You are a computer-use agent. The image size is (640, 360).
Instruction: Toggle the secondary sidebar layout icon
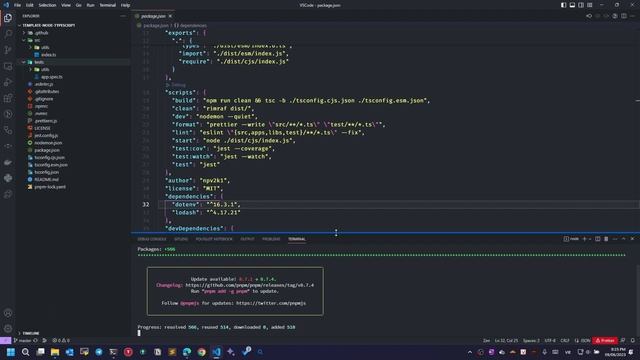coord(581,5)
